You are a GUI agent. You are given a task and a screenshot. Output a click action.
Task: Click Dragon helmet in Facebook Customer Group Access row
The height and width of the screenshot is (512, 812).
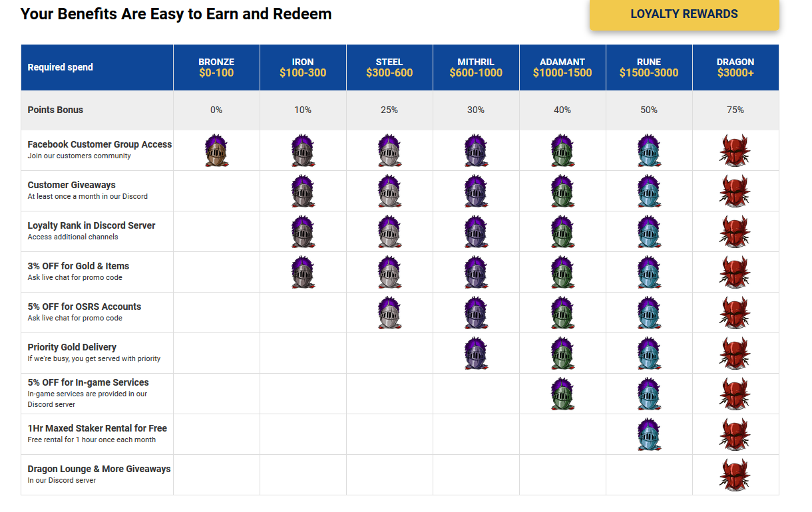coord(735,150)
